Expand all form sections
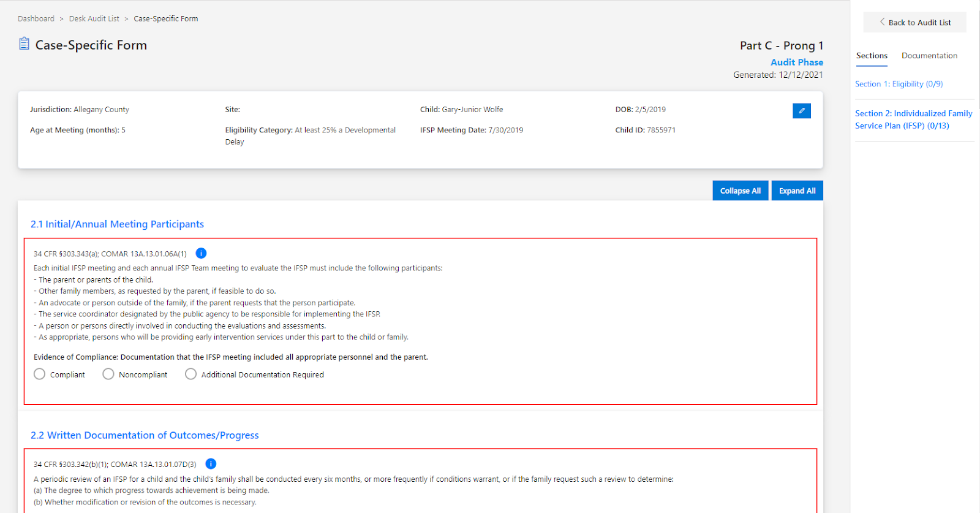The image size is (980, 513). [x=797, y=191]
